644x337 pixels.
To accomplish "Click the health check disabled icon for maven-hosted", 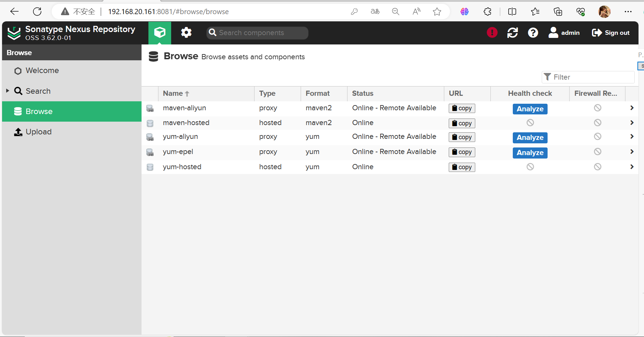I will coord(530,123).
